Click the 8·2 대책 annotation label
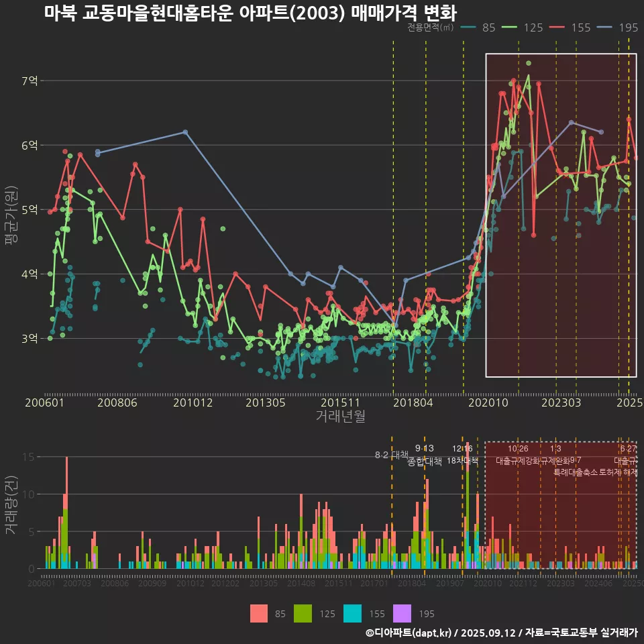 (391, 455)
